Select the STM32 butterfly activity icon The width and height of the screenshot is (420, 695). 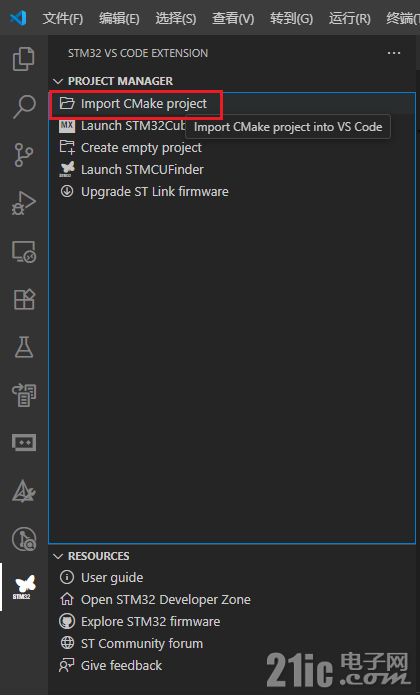(x=22, y=587)
